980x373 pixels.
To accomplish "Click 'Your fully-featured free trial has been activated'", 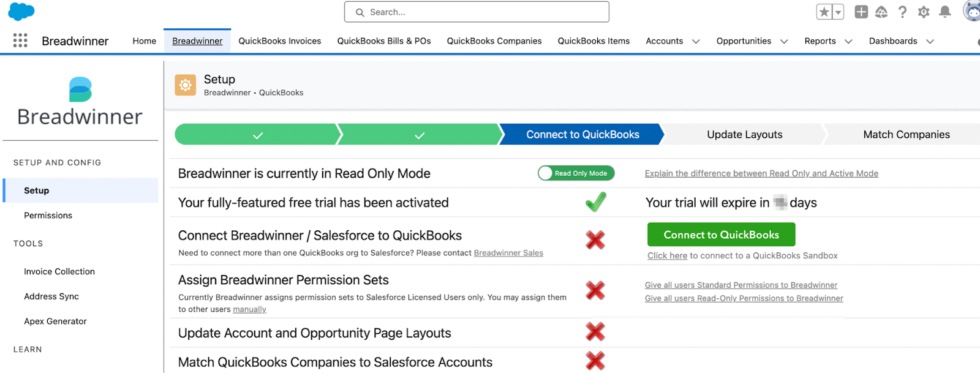I will point(314,203).
